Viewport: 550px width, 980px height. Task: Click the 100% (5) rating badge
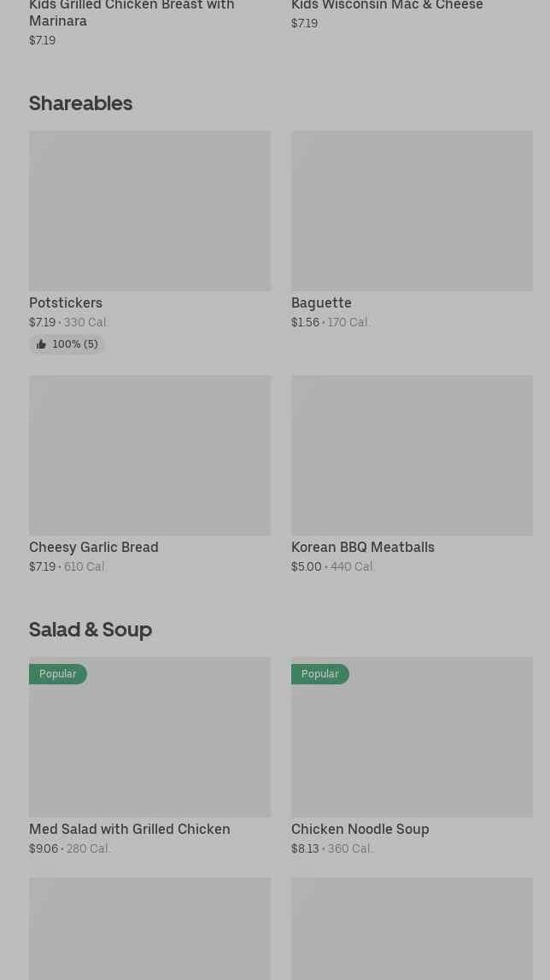click(67, 344)
